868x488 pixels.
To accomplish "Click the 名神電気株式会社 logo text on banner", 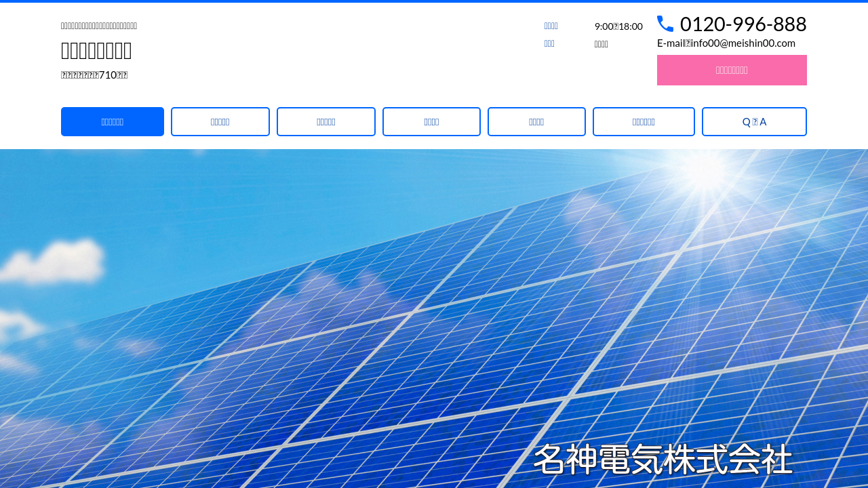I will click(x=662, y=460).
